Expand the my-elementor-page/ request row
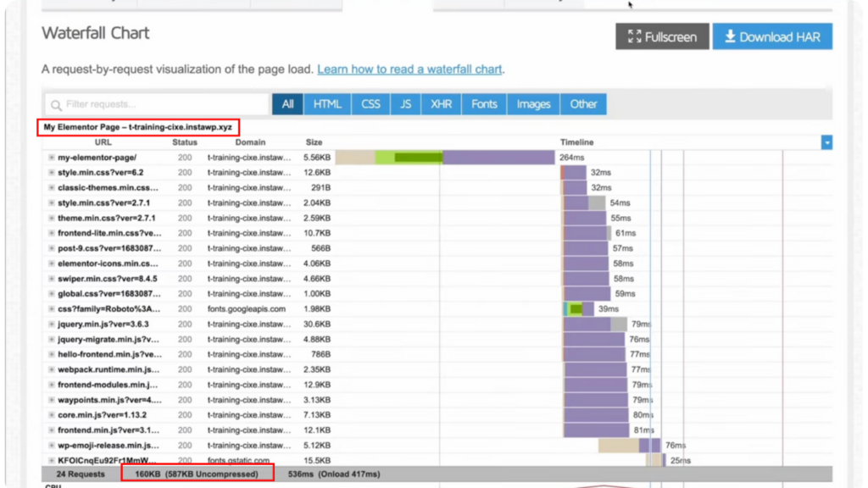Viewport: 868px width, 488px height. coord(52,158)
